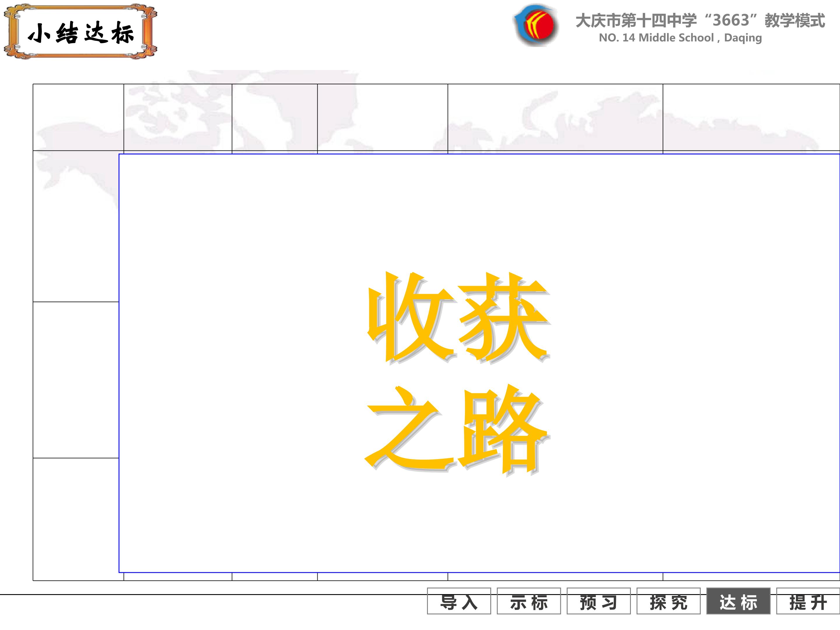840x630 pixels.
Task: Select the middle left-column table cell
Action: pyautogui.click(x=76, y=380)
